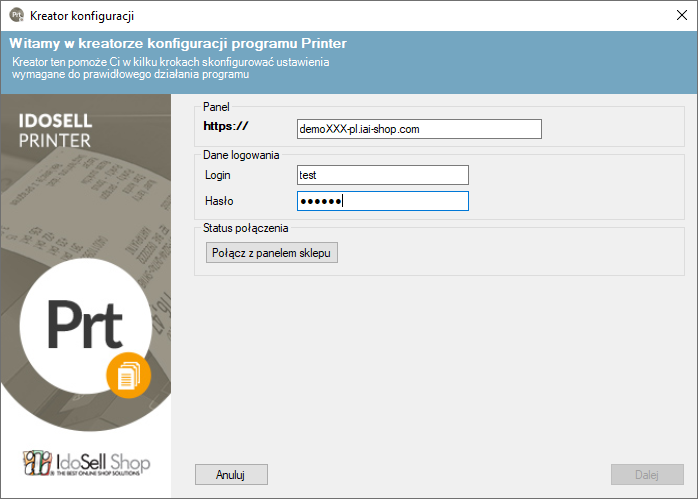The width and height of the screenshot is (698, 499).
Task: Click the Prt icon in the title bar
Action: point(16,16)
